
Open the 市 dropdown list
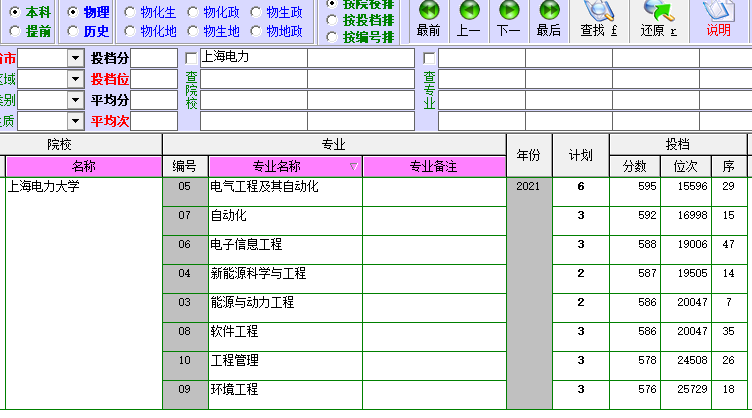tap(75, 58)
